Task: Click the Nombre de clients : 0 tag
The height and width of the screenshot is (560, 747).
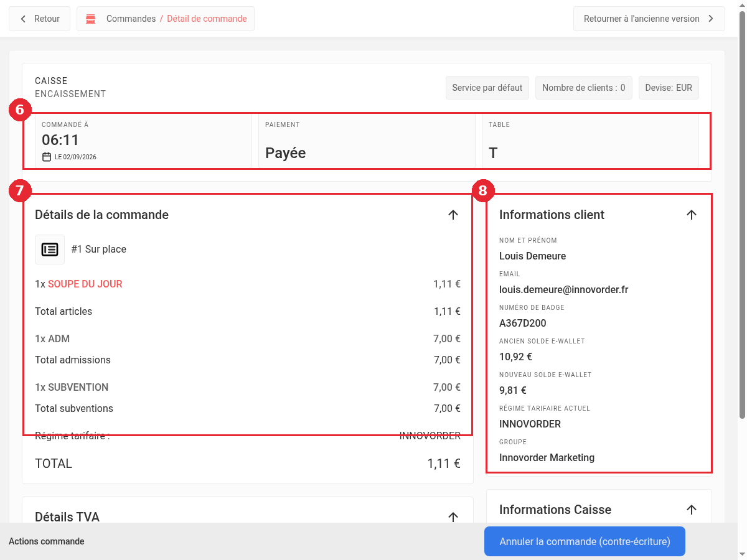Action: 584,88
